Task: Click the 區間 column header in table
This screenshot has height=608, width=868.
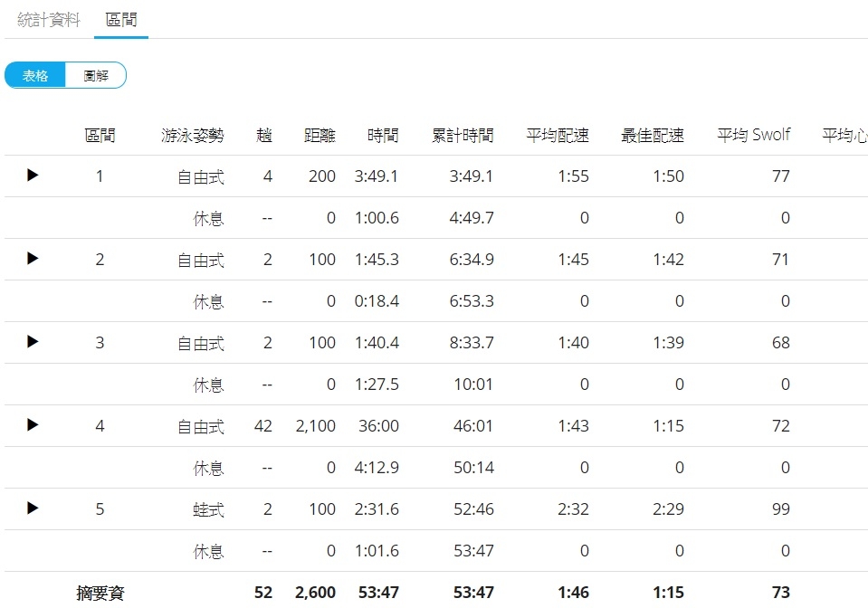Action: tap(100, 135)
